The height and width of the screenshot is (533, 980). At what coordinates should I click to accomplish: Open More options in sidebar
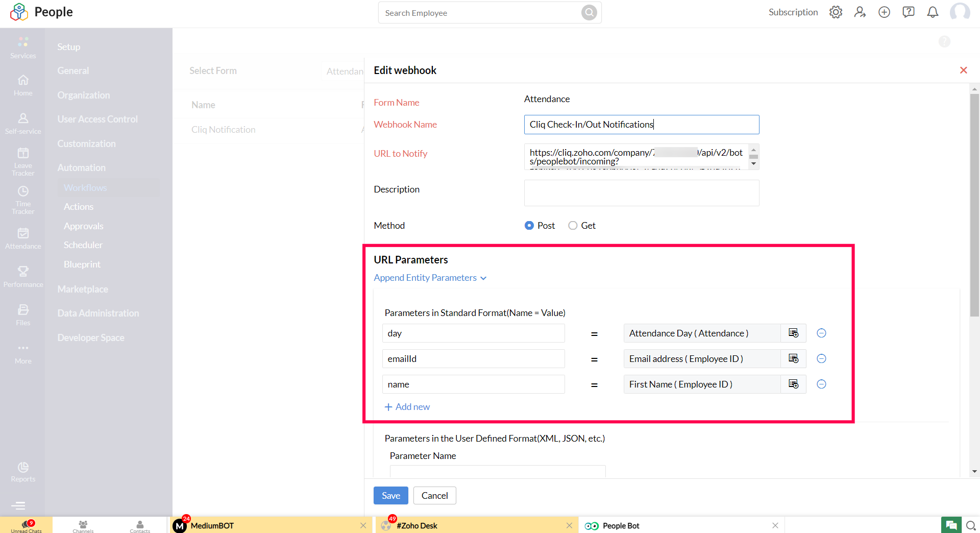(23, 354)
